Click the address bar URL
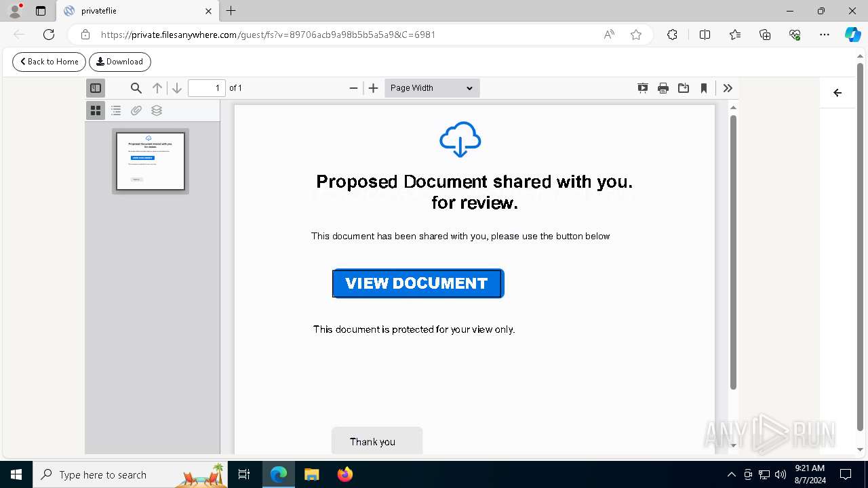Image resolution: width=868 pixels, height=488 pixels. pos(268,35)
